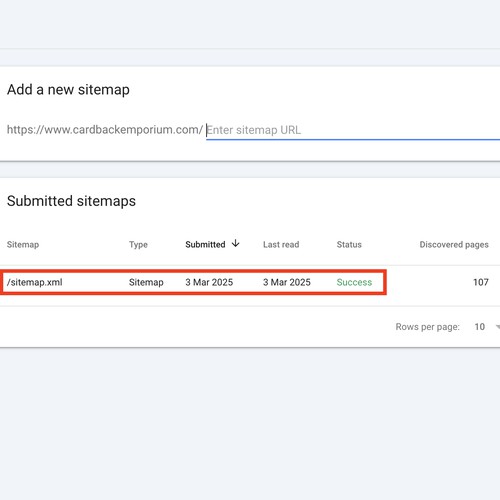Sort by the Type column header
Image resolution: width=500 pixels, height=500 pixels.
pyautogui.click(x=138, y=244)
